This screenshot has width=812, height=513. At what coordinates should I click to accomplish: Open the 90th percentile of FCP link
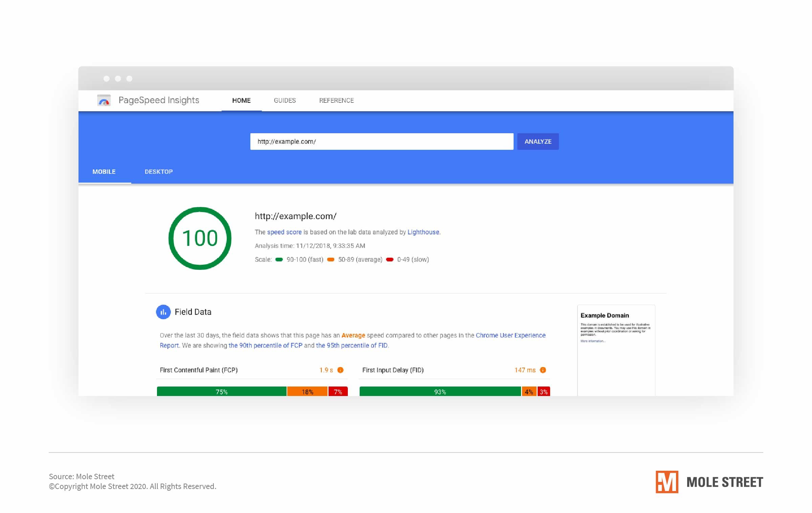pyautogui.click(x=265, y=345)
